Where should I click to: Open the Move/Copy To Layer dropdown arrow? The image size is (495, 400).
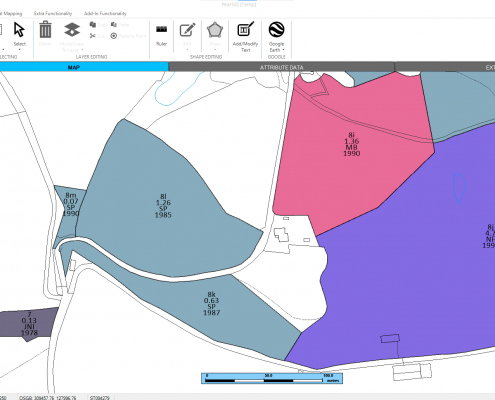pos(82,50)
